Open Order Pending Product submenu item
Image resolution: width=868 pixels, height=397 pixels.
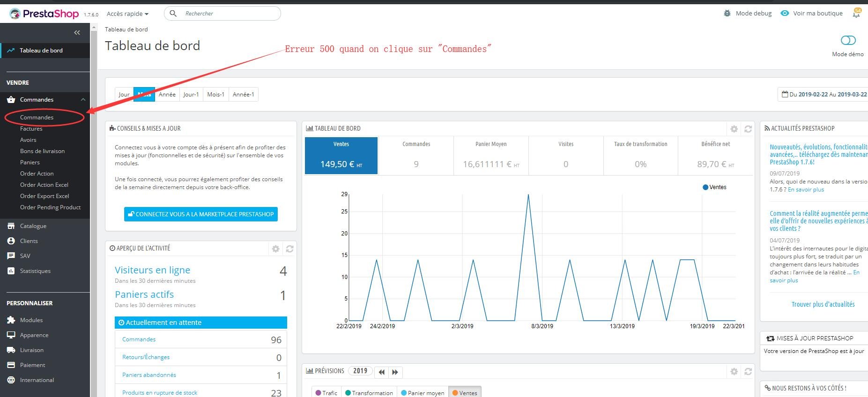point(51,207)
